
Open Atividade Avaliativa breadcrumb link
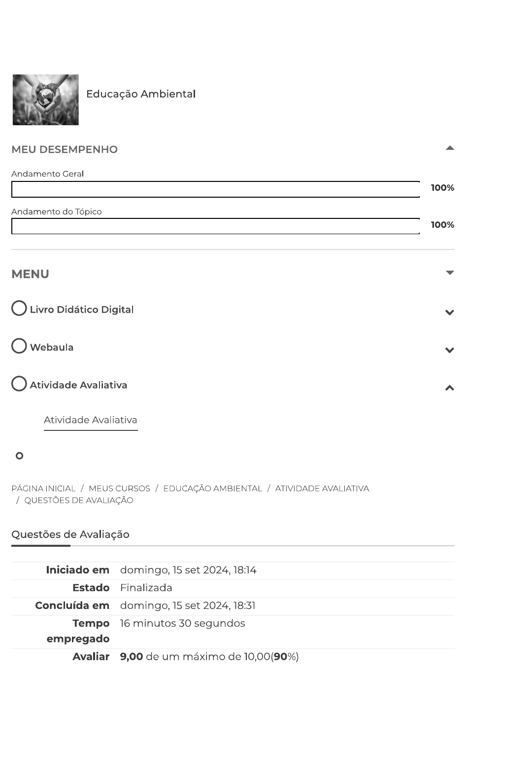pyautogui.click(x=322, y=489)
